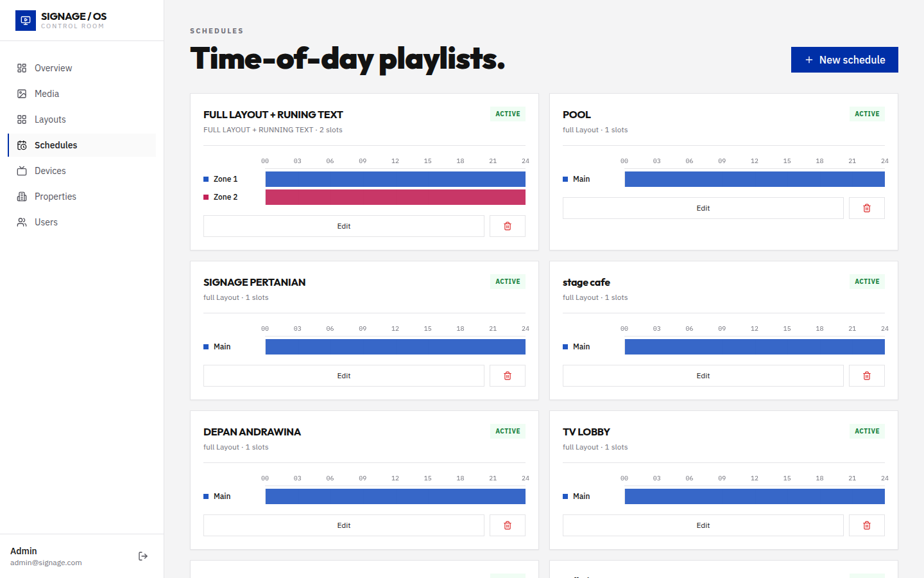Click the admin@signage.com email text
This screenshot has height=578, width=924.
(x=46, y=563)
